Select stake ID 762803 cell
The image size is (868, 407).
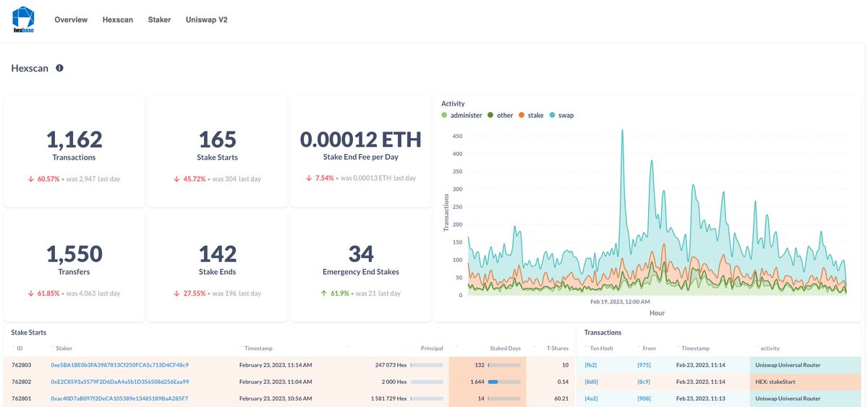(x=20, y=365)
